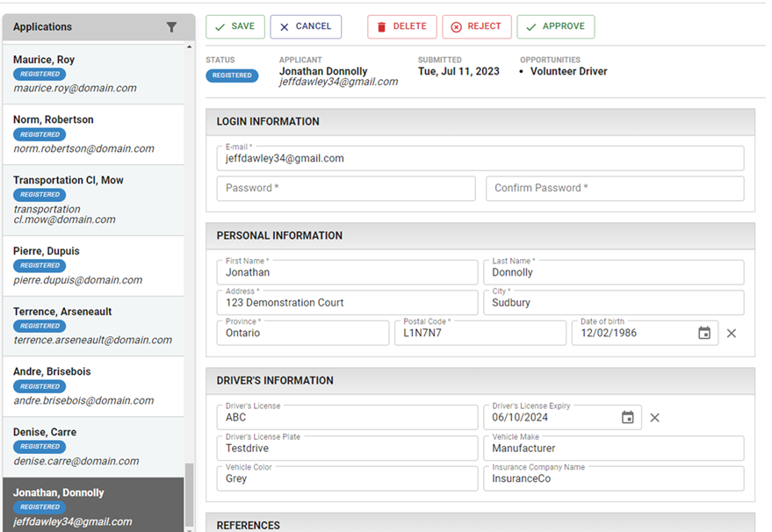Image resolution: width=772 pixels, height=532 pixels.
Task: Reject Jonathan Donnolly's application
Action: tap(477, 26)
